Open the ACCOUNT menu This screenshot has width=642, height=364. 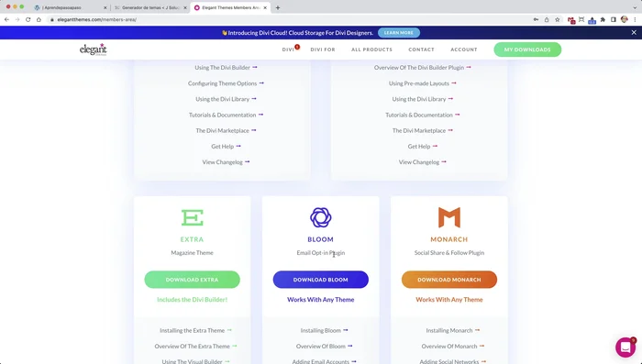464,50
